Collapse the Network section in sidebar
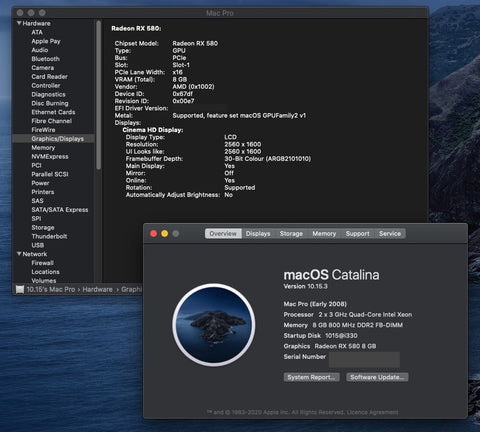 (x=19, y=254)
